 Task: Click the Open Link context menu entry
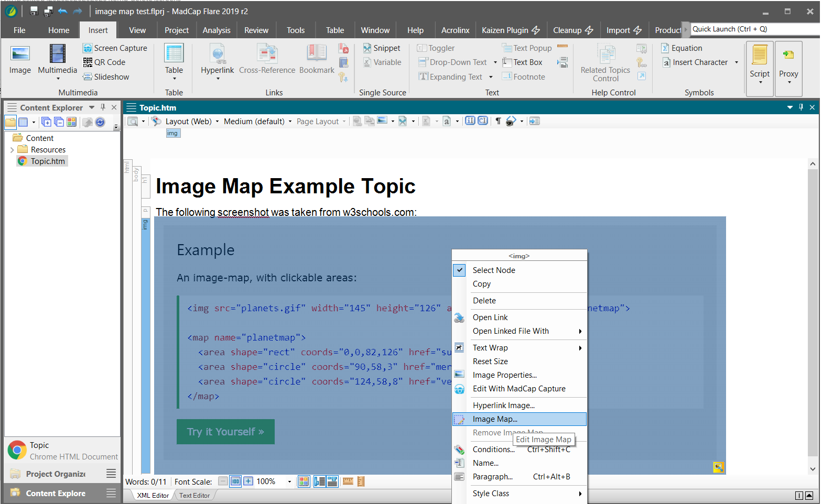(x=519, y=317)
